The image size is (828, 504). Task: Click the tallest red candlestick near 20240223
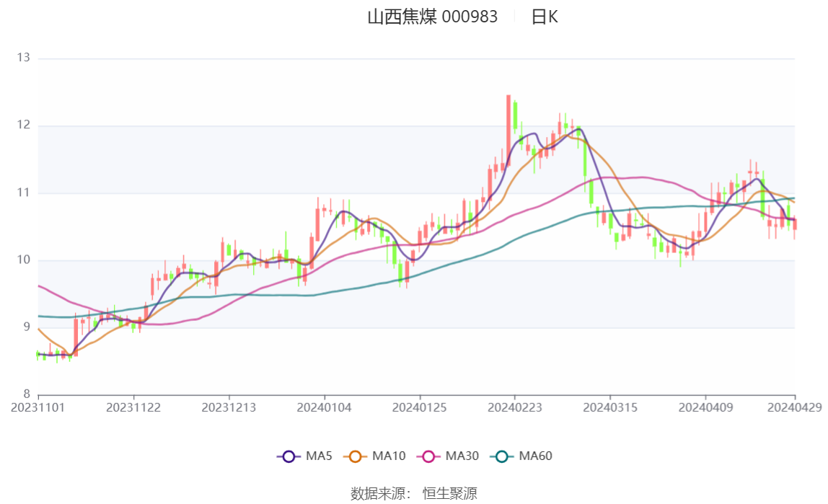coord(508,131)
